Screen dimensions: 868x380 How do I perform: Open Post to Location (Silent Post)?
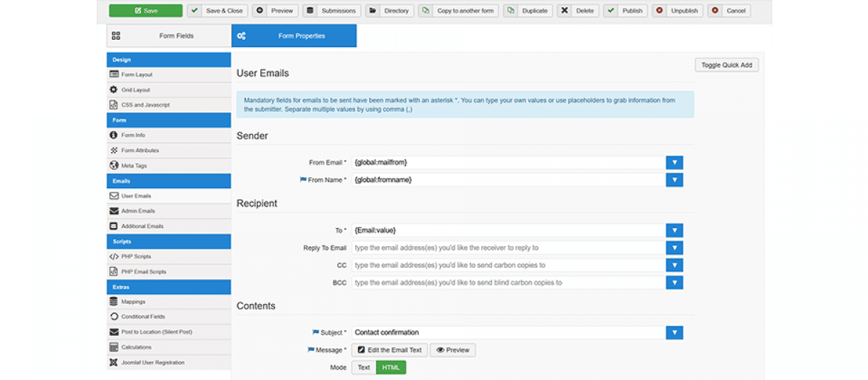(169, 332)
